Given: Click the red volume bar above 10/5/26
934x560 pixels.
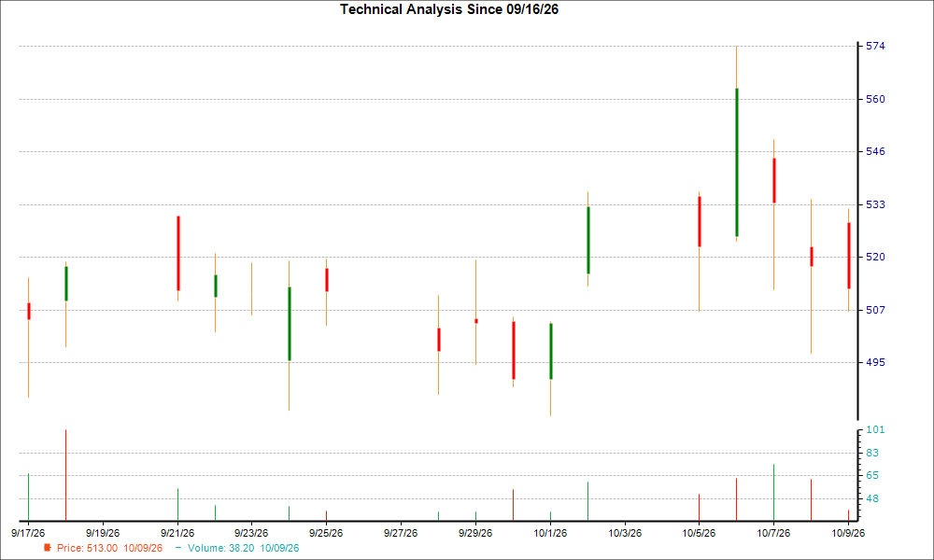Looking at the screenshot, I should point(699,507).
